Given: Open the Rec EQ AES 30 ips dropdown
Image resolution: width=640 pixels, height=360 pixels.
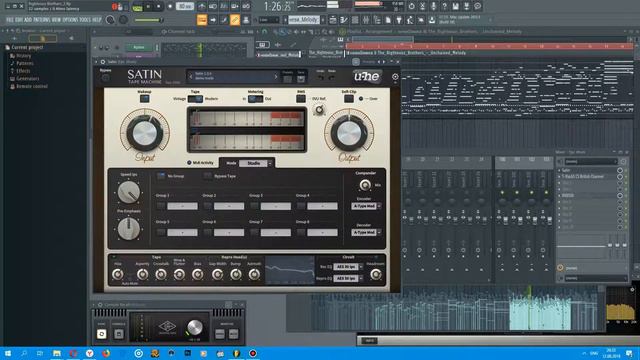Looking at the screenshot, I should [348, 267].
